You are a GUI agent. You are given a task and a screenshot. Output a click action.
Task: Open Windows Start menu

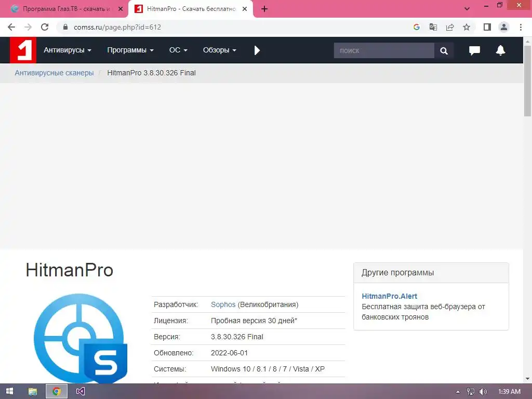[9, 391]
